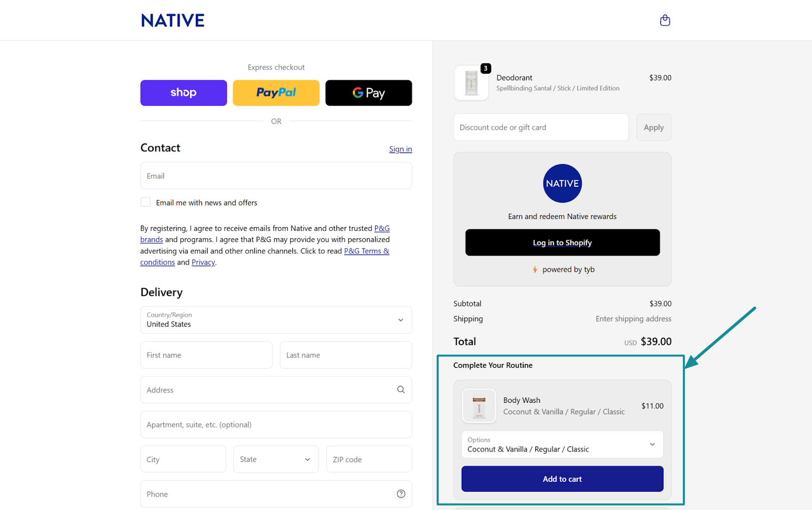Checkout with the Shop Pay button
The width and height of the screenshot is (812, 510).
point(183,92)
